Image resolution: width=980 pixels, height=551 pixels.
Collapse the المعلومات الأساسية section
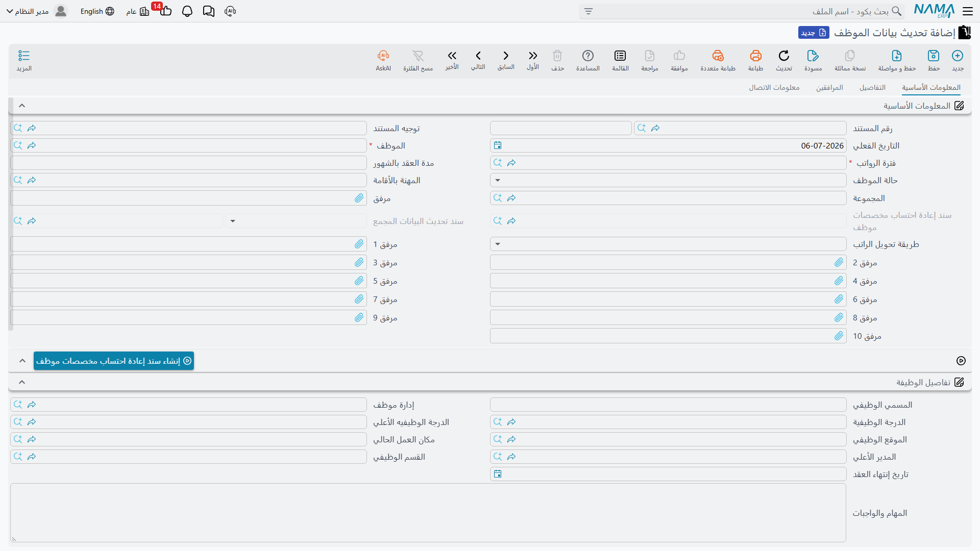(22, 106)
